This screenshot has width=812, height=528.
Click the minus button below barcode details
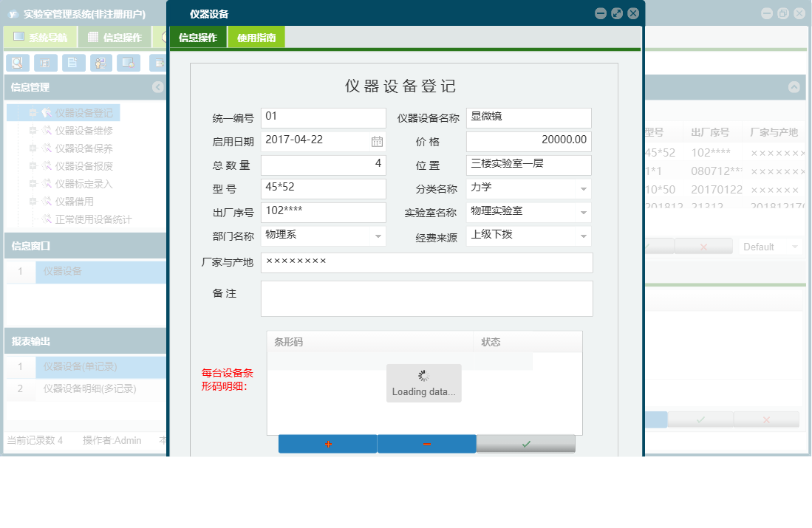pos(426,444)
